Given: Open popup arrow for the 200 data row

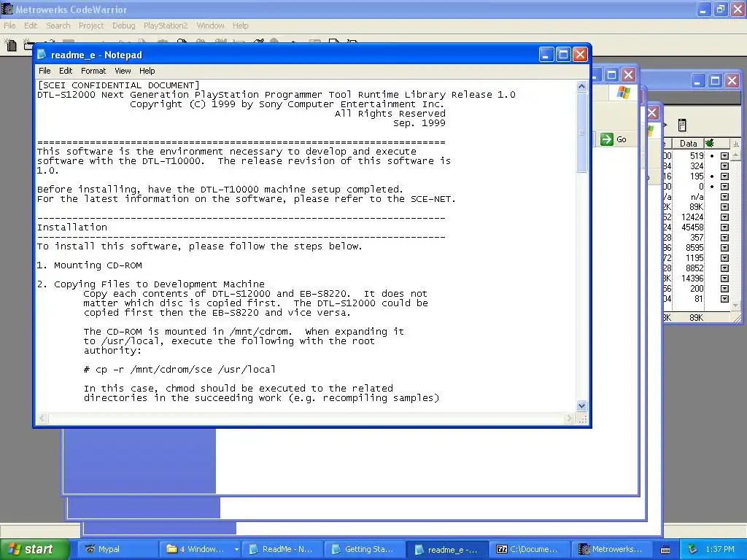Looking at the screenshot, I should [x=724, y=289].
